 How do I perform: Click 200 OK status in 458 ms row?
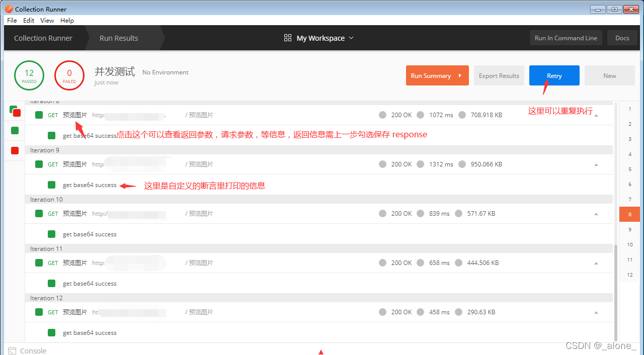pos(401,312)
